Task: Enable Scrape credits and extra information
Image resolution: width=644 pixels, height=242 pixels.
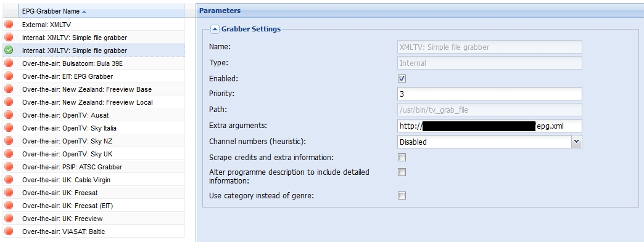Action: [402, 158]
